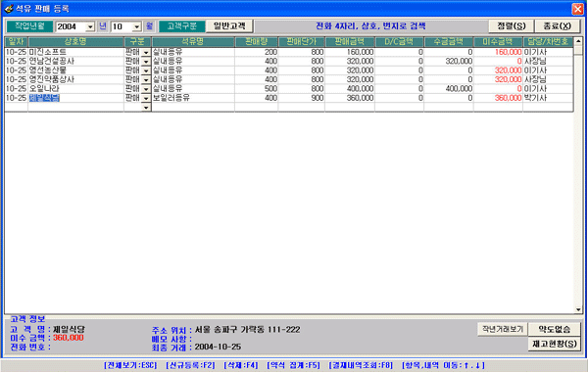Expand 구분 dropdown in 연남건설공사 row
588x372 pixels.
[x=146, y=62]
